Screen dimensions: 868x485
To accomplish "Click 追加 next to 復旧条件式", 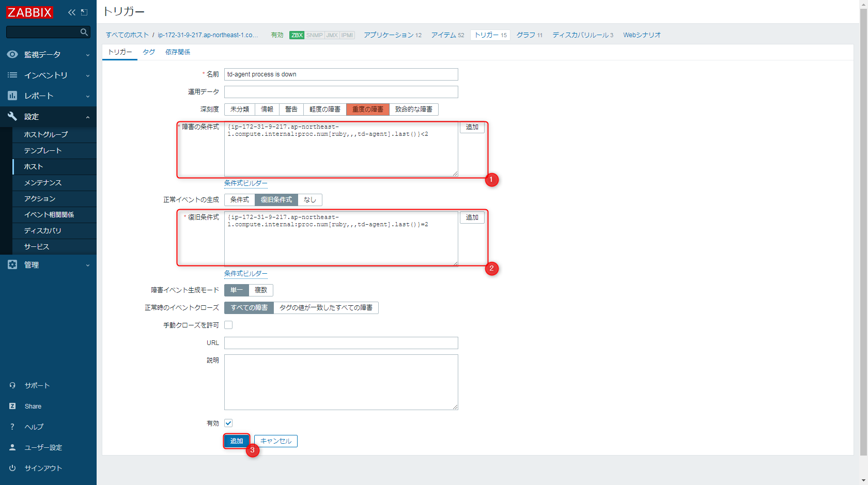I will tap(472, 217).
